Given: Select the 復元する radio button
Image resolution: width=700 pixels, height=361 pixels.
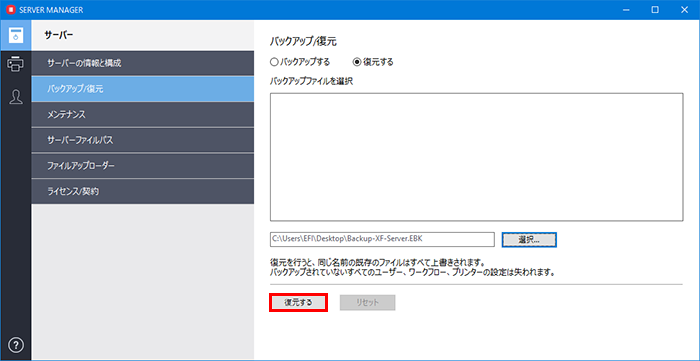Looking at the screenshot, I should (x=373, y=62).
